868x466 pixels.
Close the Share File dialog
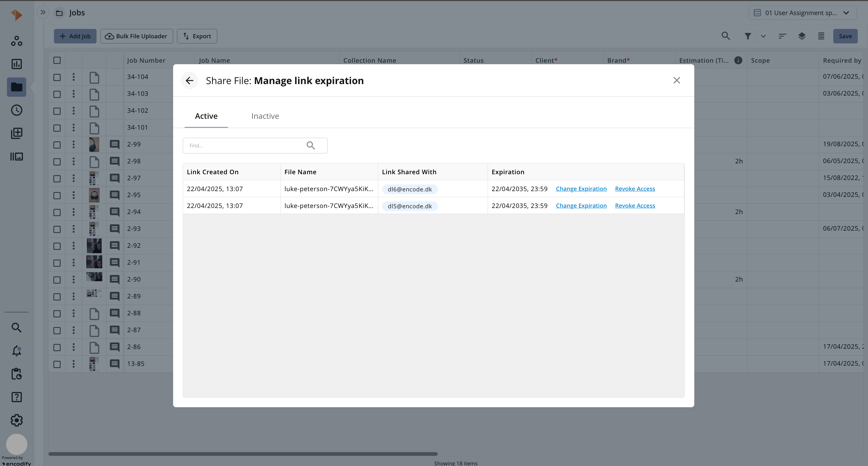[676, 80]
